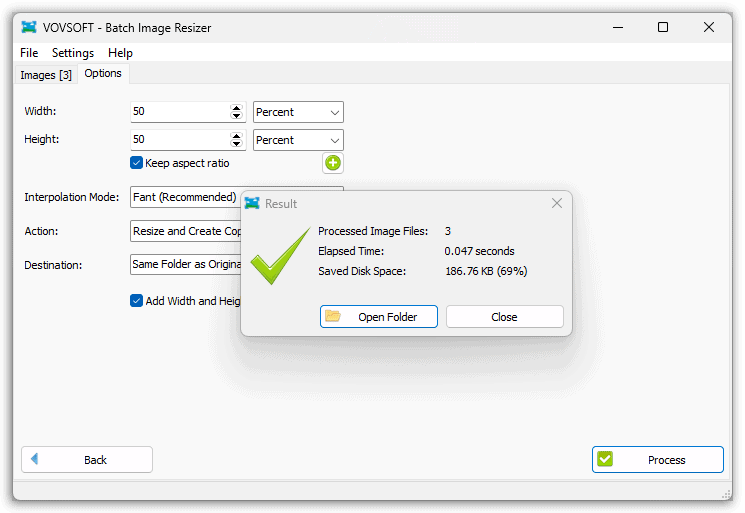Open the Action dropdown
The image size is (745, 513).
pyautogui.click(x=186, y=231)
